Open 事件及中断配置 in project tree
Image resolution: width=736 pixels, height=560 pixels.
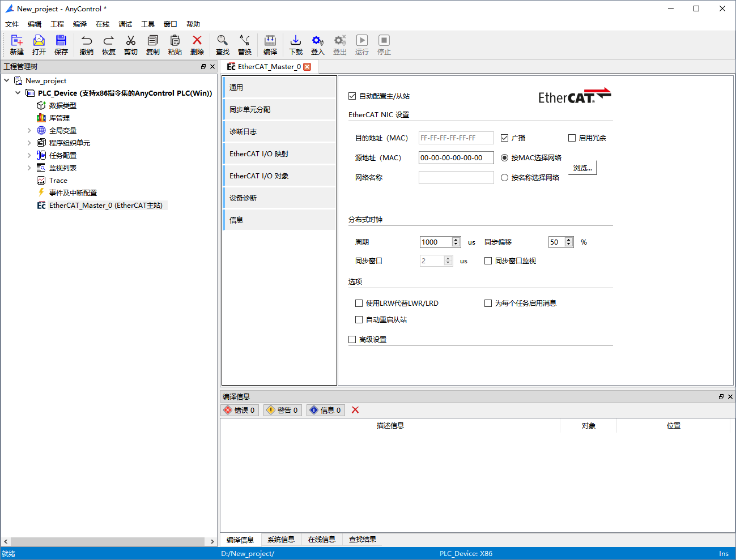(73, 193)
